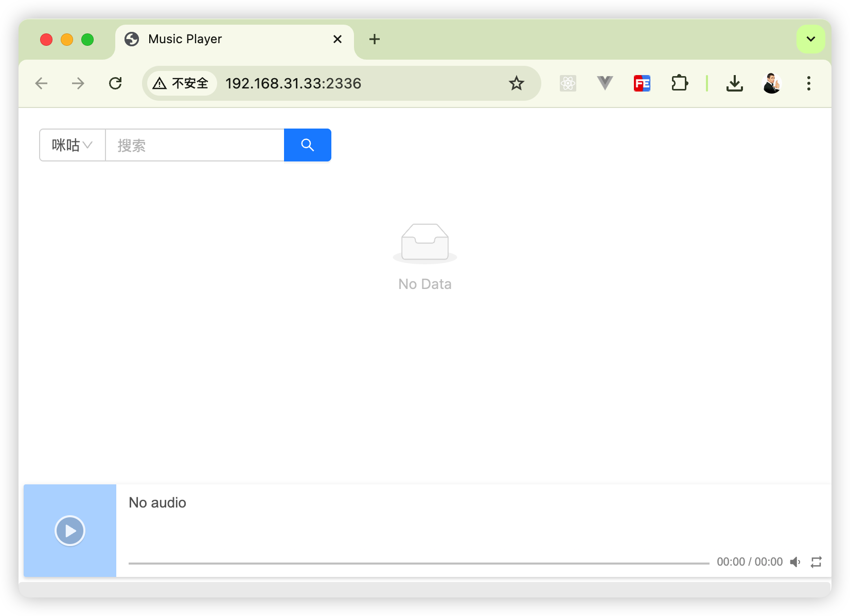Expand the tab search chevron
The height and width of the screenshot is (616, 850).
[810, 39]
